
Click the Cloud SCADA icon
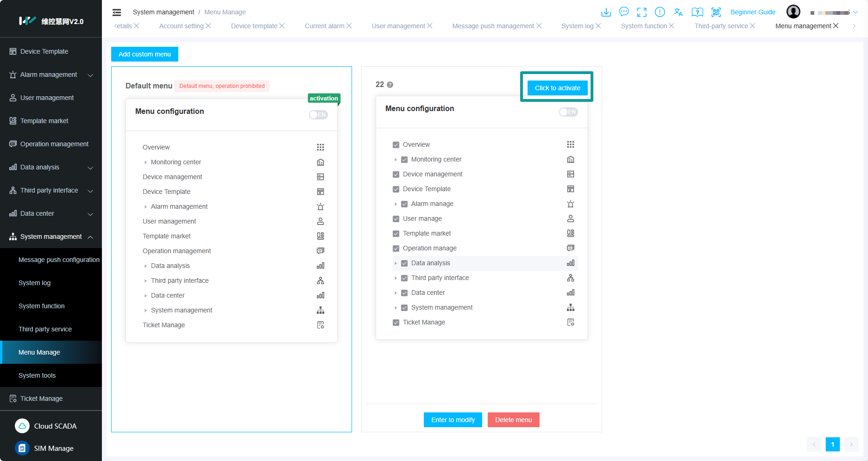click(22, 426)
